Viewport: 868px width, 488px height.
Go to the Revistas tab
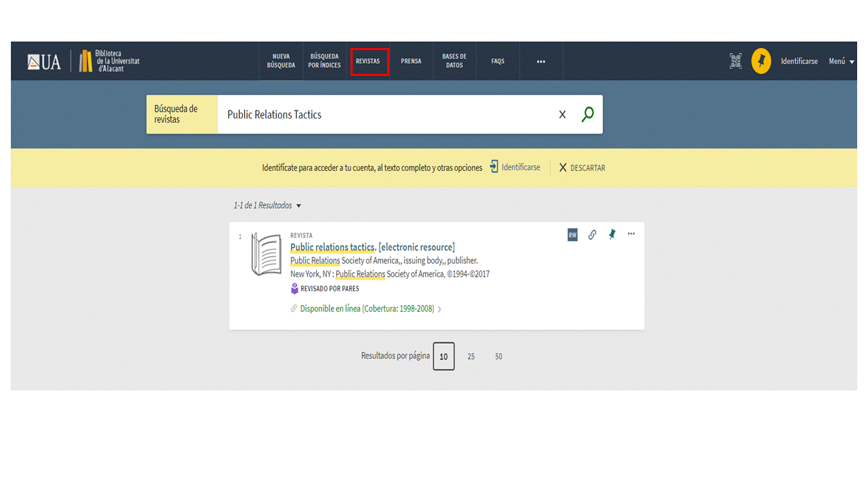tap(368, 61)
